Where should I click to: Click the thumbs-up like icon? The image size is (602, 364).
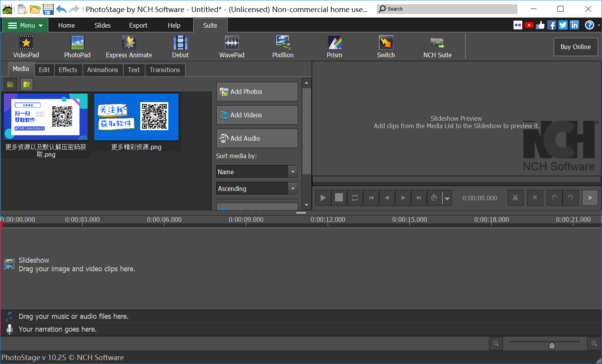pyautogui.click(x=540, y=25)
